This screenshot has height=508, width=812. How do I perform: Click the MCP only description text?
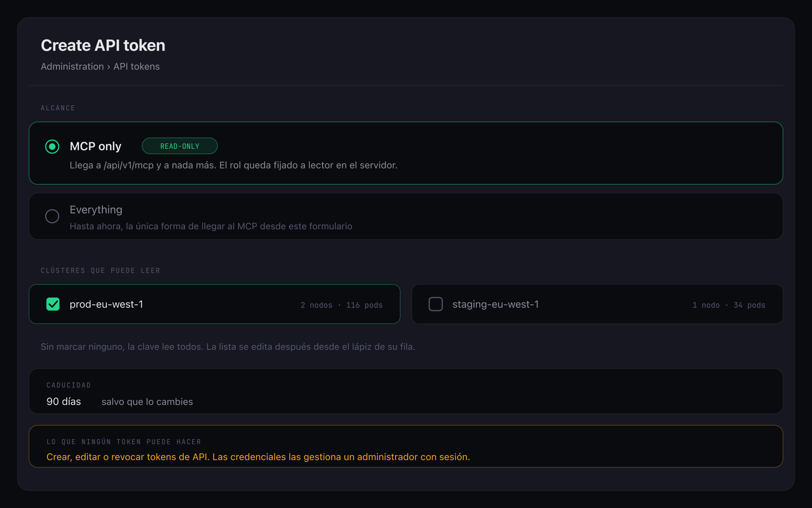point(233,165)
